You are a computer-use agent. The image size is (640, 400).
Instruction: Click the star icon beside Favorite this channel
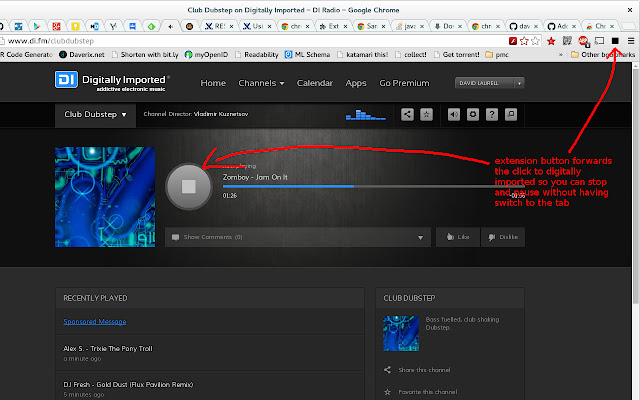387,392
